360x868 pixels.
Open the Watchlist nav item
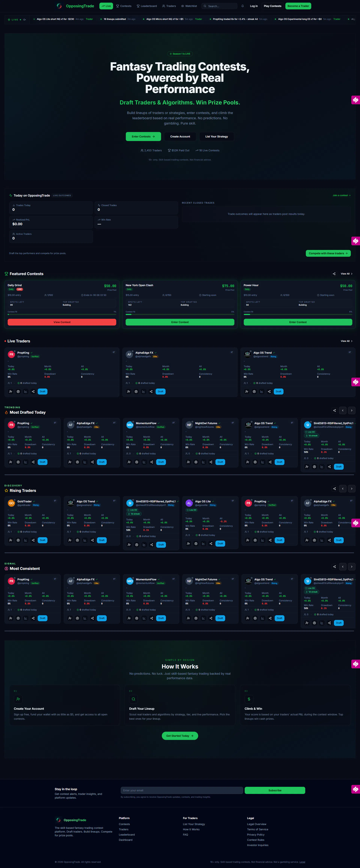point(189,6)
